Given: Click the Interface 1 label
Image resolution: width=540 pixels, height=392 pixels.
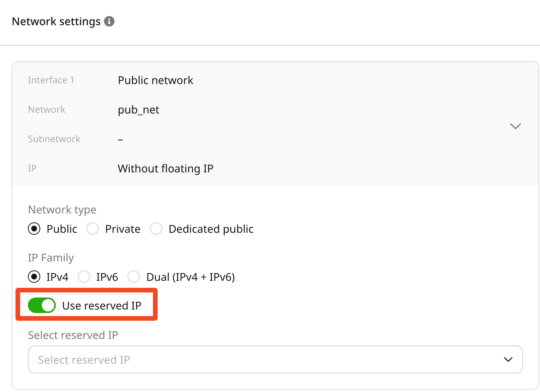Looking at the screenshot, I should pyautogui.click(x=51, y=80).
